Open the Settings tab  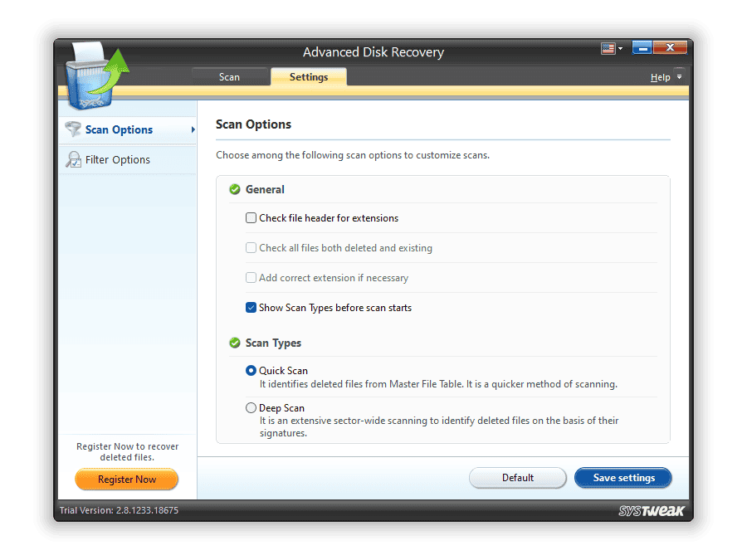point(309,77)
